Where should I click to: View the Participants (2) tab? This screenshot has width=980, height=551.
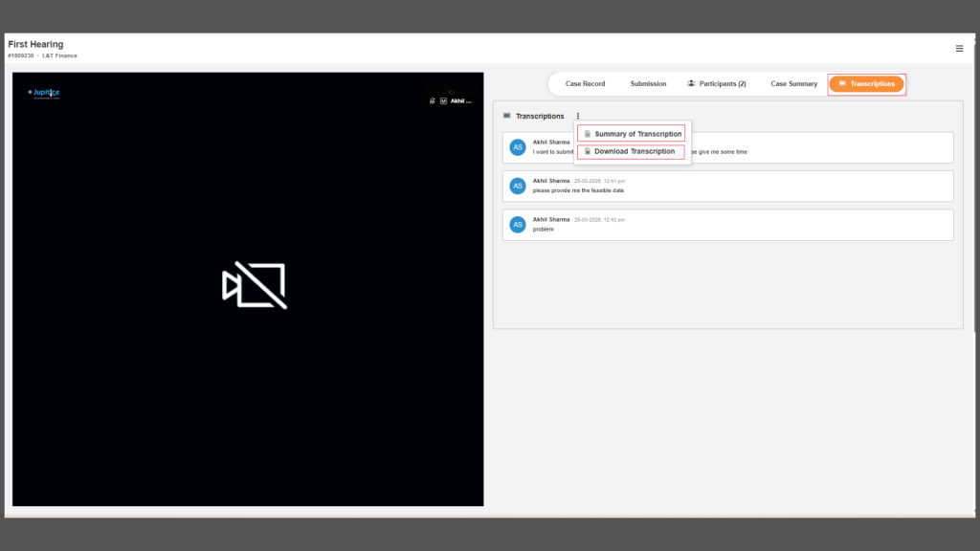tap(717, 84)
